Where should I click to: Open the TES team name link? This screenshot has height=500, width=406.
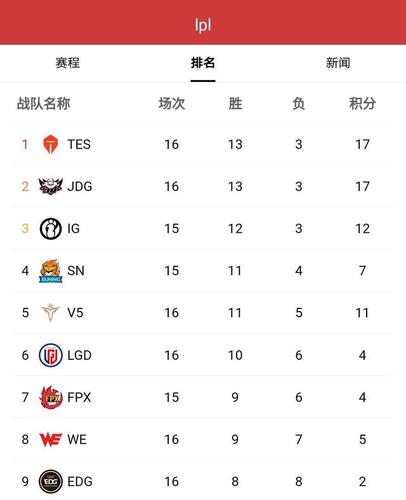[x=79, y=144]
